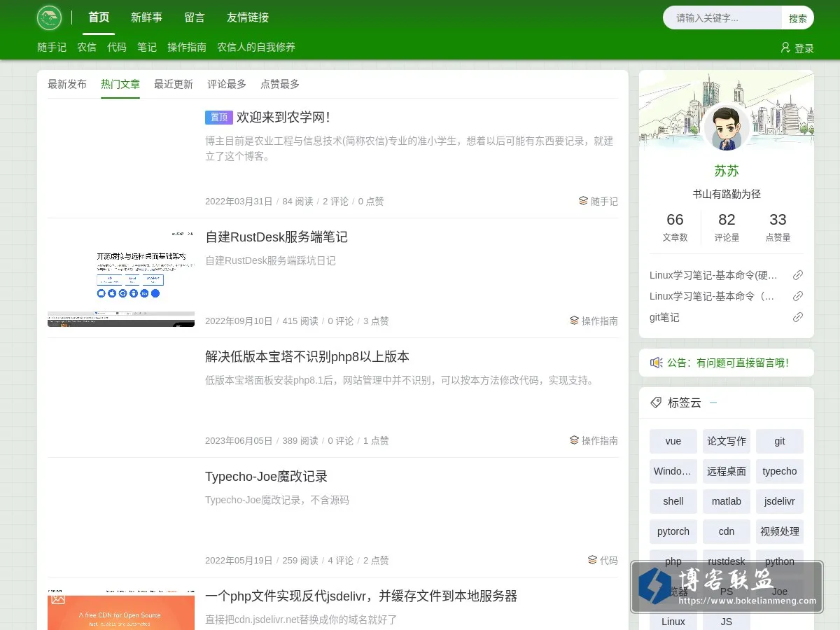Click the 苏苏 author avatar
Viewport: 840px width, 630px height.
click(726, 128)
